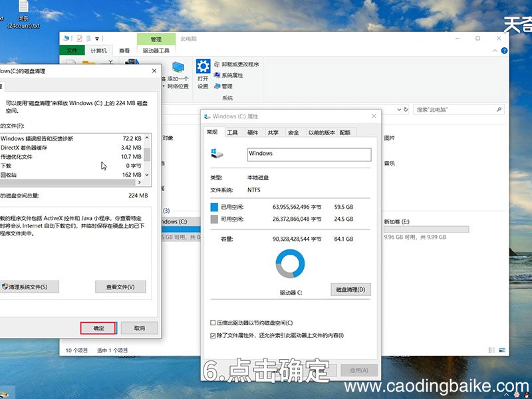Click the Windows drive icon in Properties
The image size is (532, 399).
pos(217,154)
